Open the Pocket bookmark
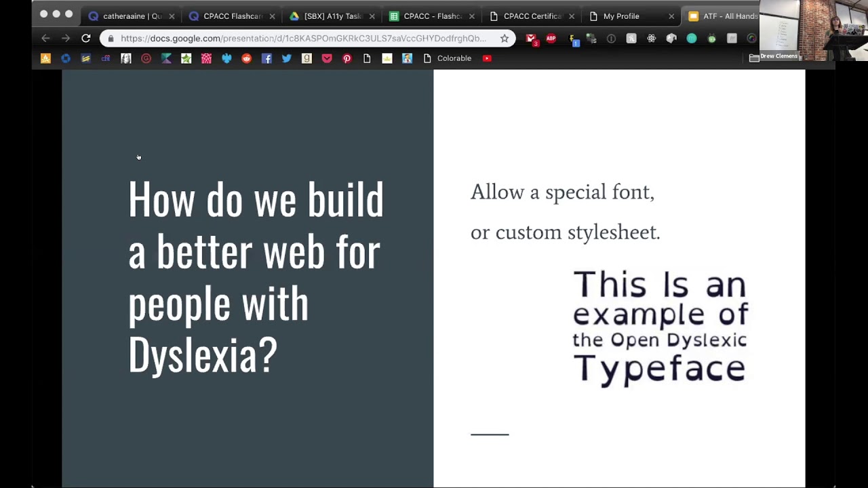The height and width of the screenshot is (488, 868). 327,58
